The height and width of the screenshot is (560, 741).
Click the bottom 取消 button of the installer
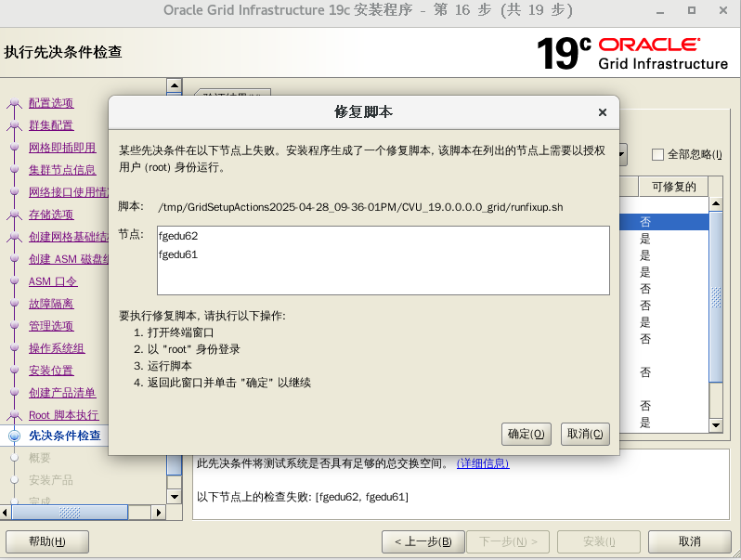tap(690, 541)
